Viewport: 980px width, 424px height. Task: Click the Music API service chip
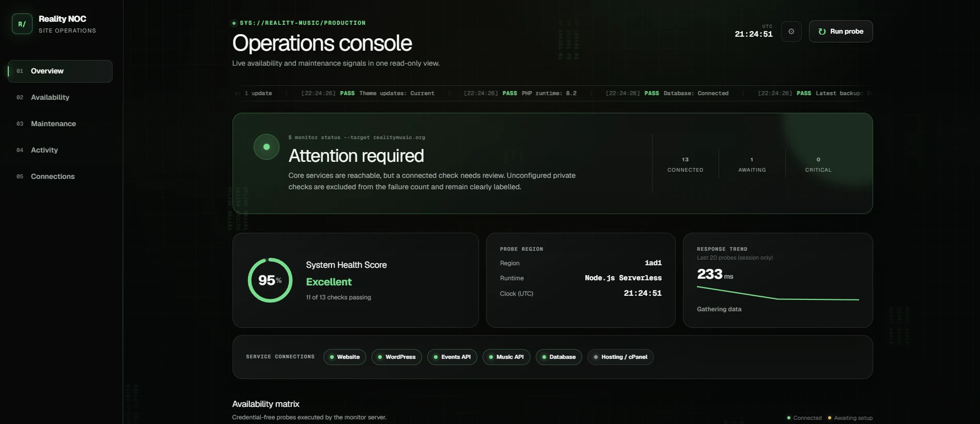click(506, 357)
